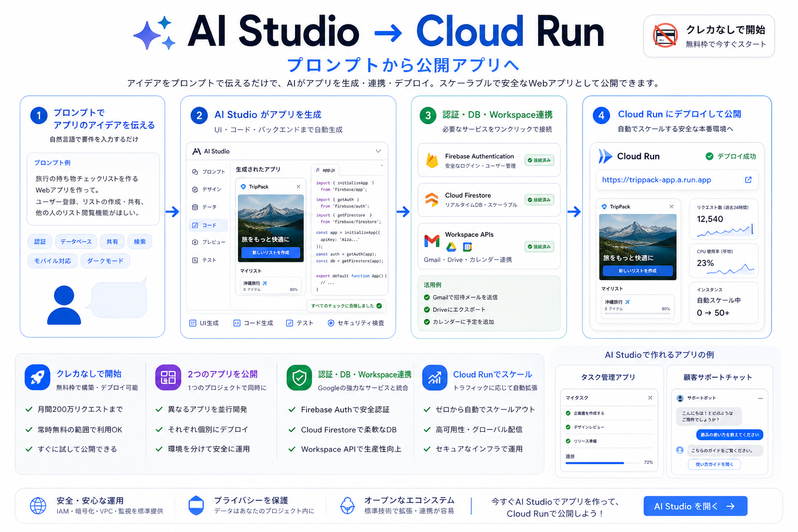The height and width of the screenshot is (532, 798).
Task: Click the コード生成 icon
Action: (x=237, y=323)
